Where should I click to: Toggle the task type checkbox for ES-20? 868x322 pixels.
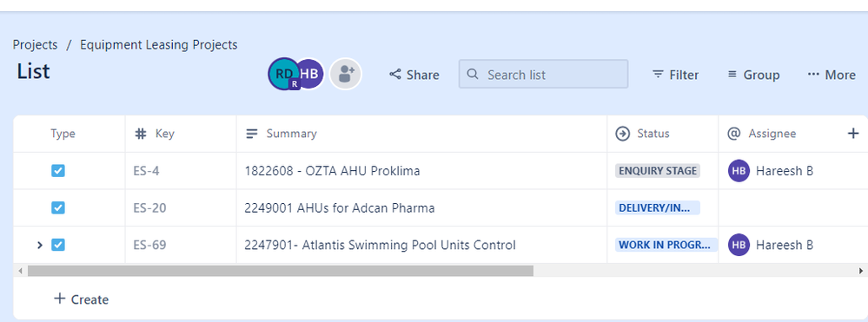(x=58, y=207)
